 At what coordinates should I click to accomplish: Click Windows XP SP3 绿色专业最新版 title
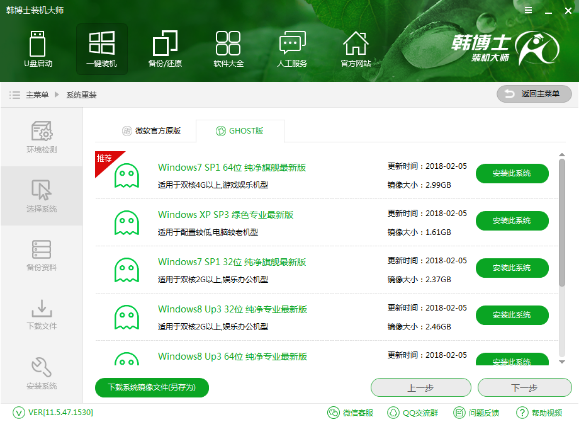tap(226, 215)
